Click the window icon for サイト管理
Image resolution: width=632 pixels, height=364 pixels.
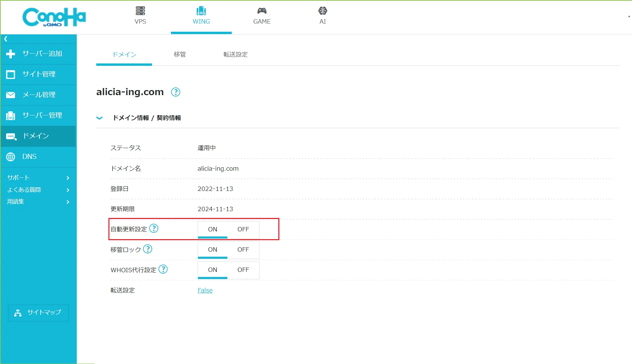[x=11, y=74]
